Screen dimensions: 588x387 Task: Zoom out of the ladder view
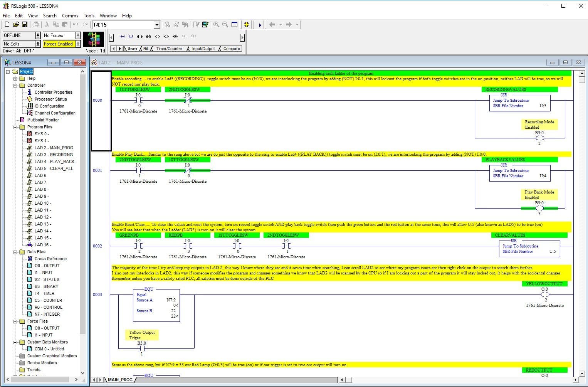pyautogui.click(x=225, y=24)
